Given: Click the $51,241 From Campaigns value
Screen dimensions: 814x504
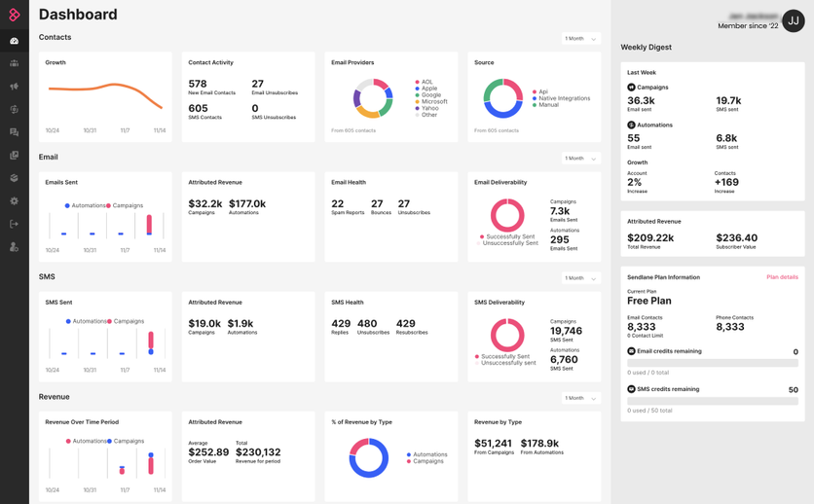Looking at the screenshot, I should [x=494, y=444].
